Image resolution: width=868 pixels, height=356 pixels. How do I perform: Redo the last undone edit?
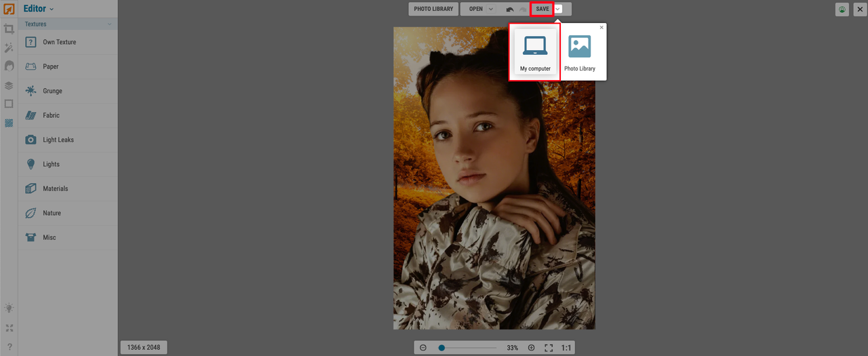point(521,9)
